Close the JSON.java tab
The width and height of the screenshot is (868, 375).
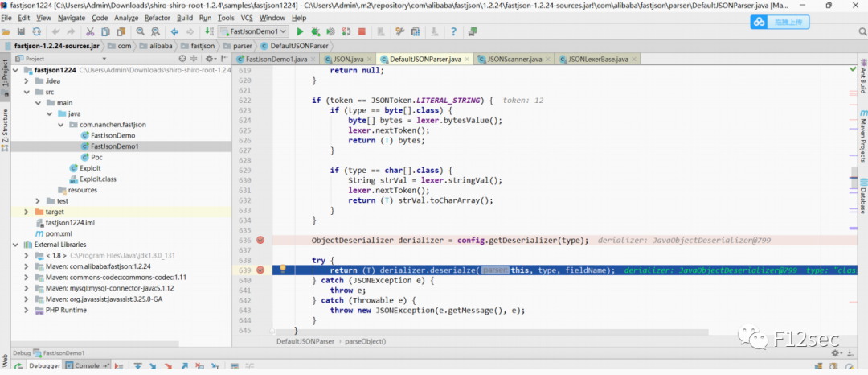coord(370,59)
